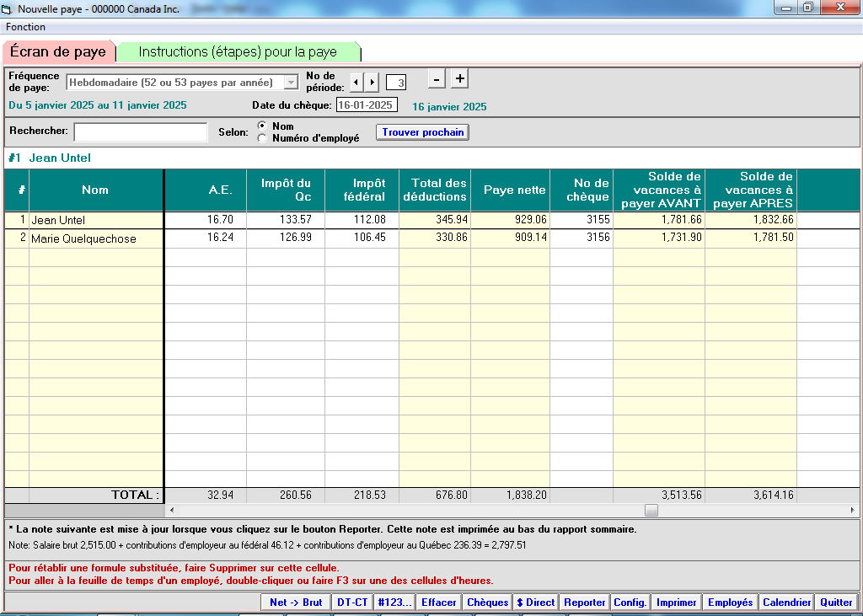Click the minus button beside period number
This screenshot has height=616, width=863.
click(x=437, y=79)
